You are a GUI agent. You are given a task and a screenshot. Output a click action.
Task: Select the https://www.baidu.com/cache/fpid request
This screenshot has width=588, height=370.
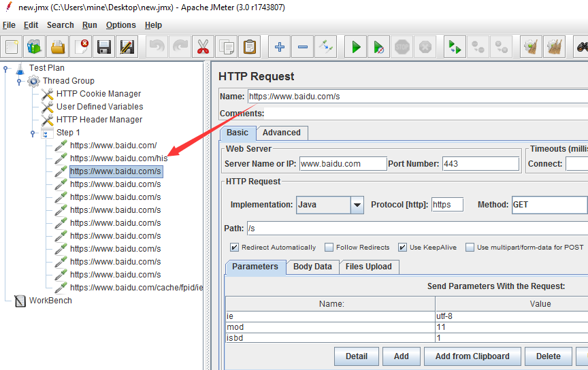[x=136, y=288]
